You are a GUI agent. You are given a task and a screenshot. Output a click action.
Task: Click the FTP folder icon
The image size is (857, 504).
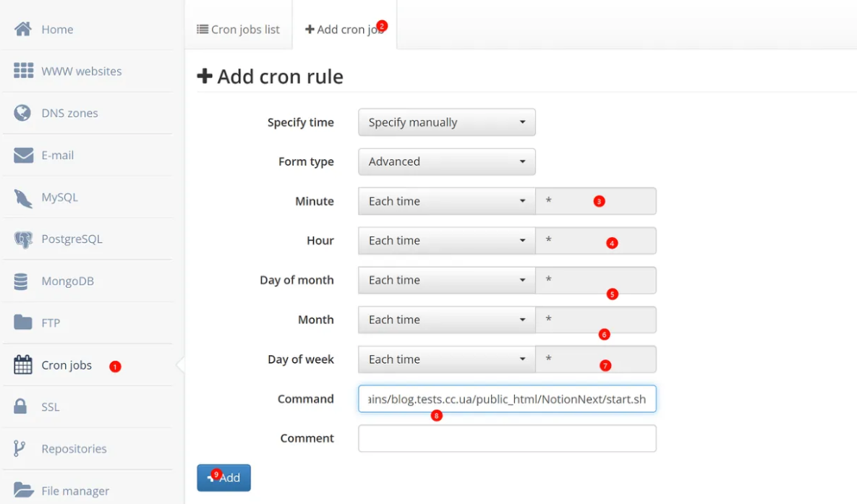pos(23,323)
